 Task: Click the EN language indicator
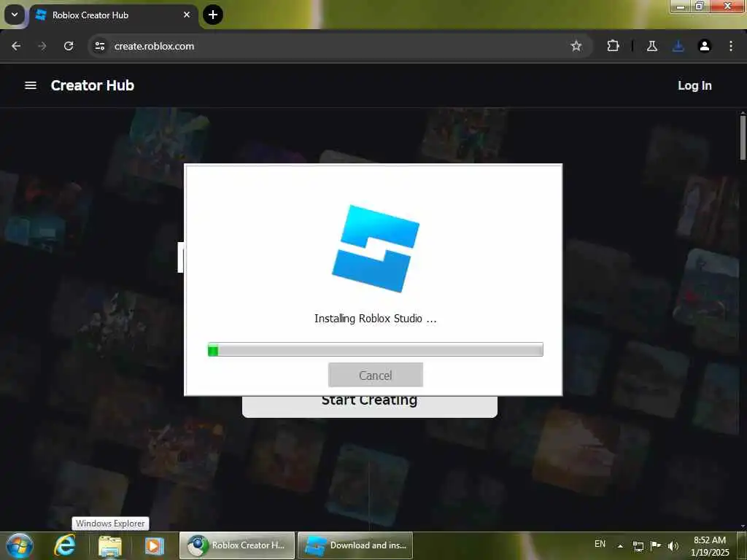pyautogui.click(x=600, y=544)
